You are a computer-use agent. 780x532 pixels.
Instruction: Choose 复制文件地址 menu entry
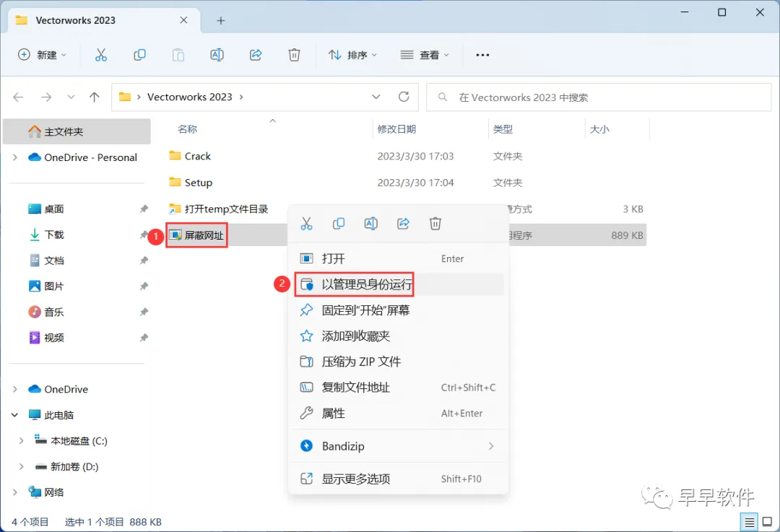click(x=398, y=388)
